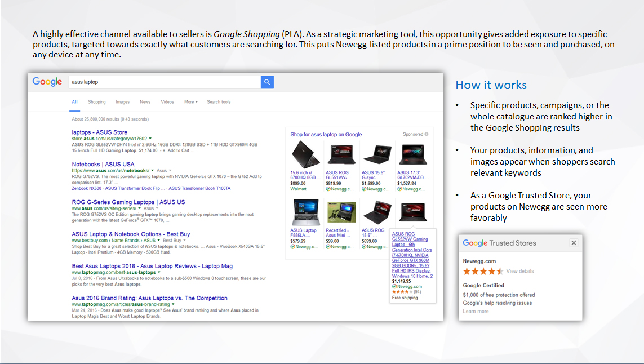Screen dimensions: 644x364
Task: Click the ASUS 15.6" G-sync product image
Action: [376, 154]
